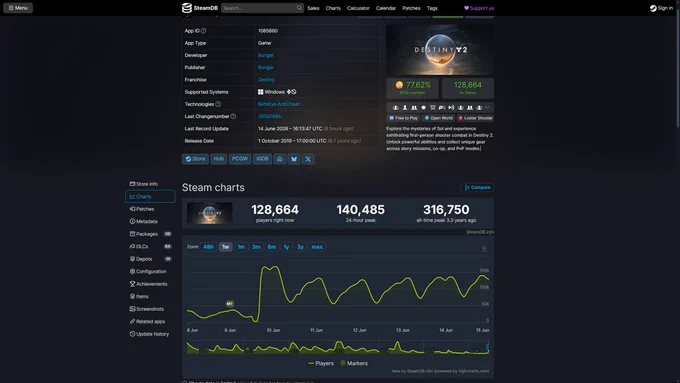The width and height of the screenshot is (680, 383).
Task: Open the Patches top menu item
Action: pyautogui.click(x=411, y=8)
